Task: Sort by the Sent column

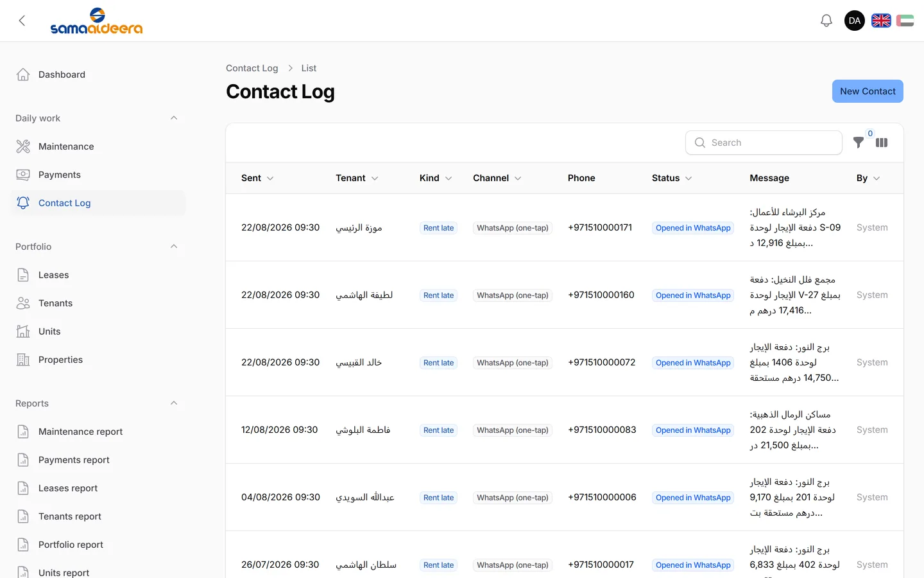Action: point(257,178)
